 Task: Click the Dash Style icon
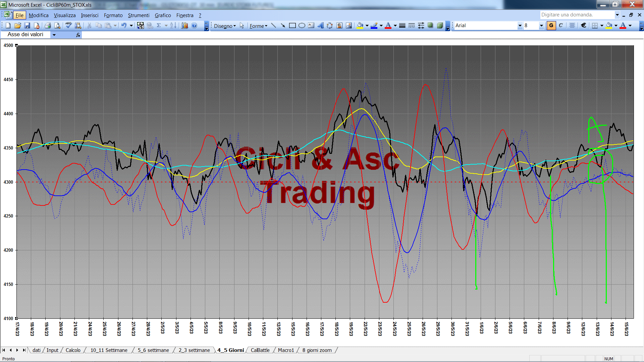(412, 25)
